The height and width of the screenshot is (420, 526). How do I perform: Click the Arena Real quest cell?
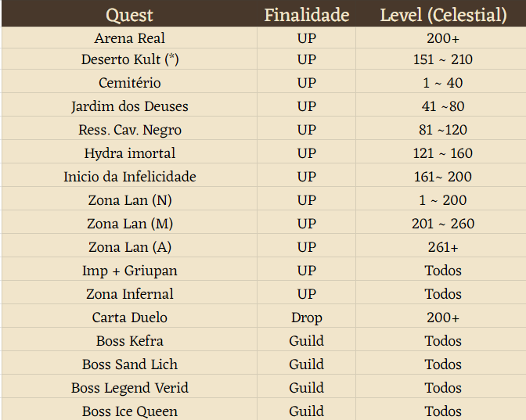(129, 38)
